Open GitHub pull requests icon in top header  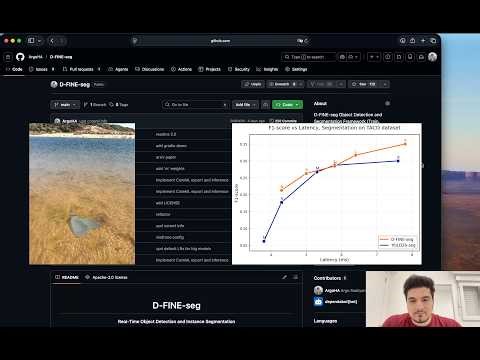click(399, 57)
